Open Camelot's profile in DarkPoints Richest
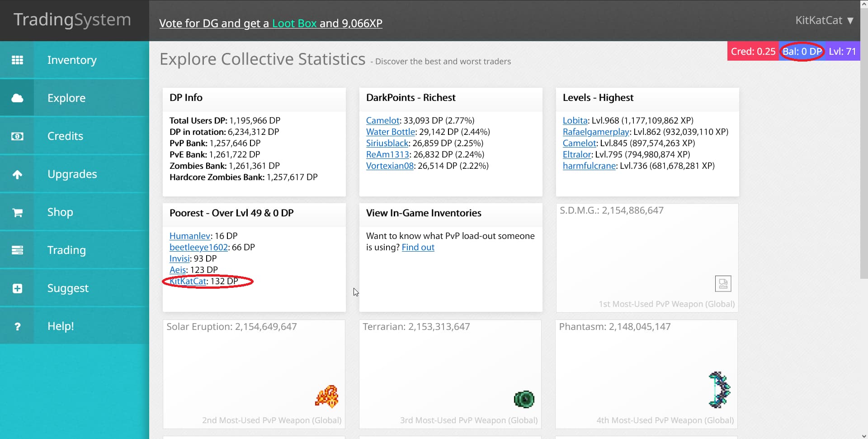868x439 pixels. click(x=383, y=120)
